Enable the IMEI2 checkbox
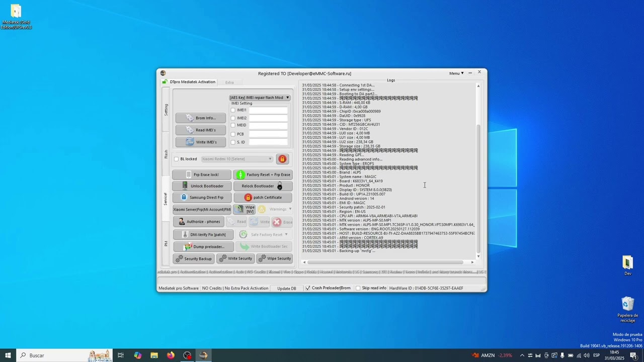The height and width of the screenshot is (362, 644). (x=233, y=118)
